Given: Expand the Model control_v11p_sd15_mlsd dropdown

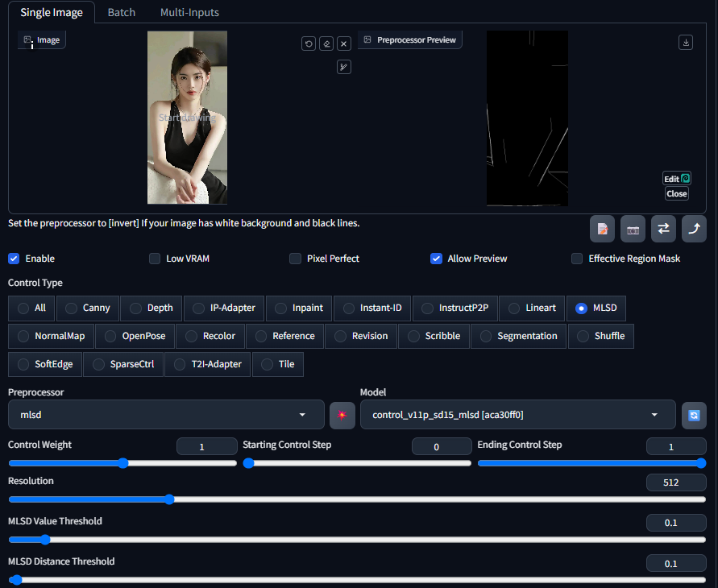Looking at the screenshot, I should click(518, 415).
